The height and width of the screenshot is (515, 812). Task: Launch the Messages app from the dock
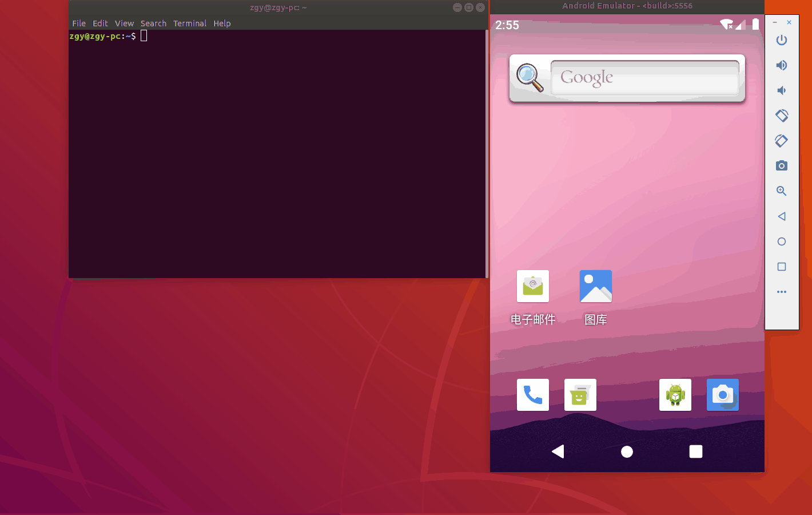pyautogui.click(x=580, y=394)
